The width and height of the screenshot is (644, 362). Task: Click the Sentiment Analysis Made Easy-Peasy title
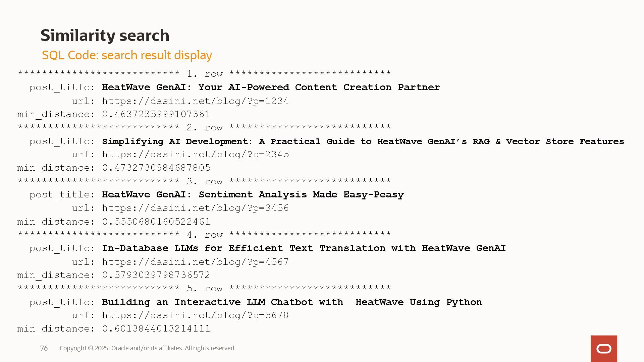(x=253, y=194)
